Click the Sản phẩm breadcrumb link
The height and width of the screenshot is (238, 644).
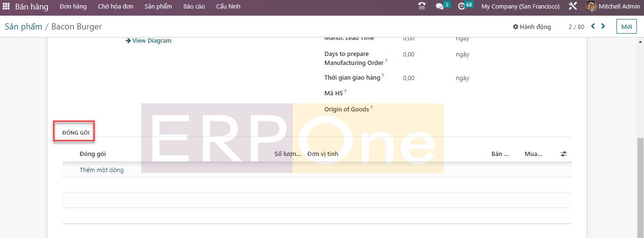[x=23, y=27]
